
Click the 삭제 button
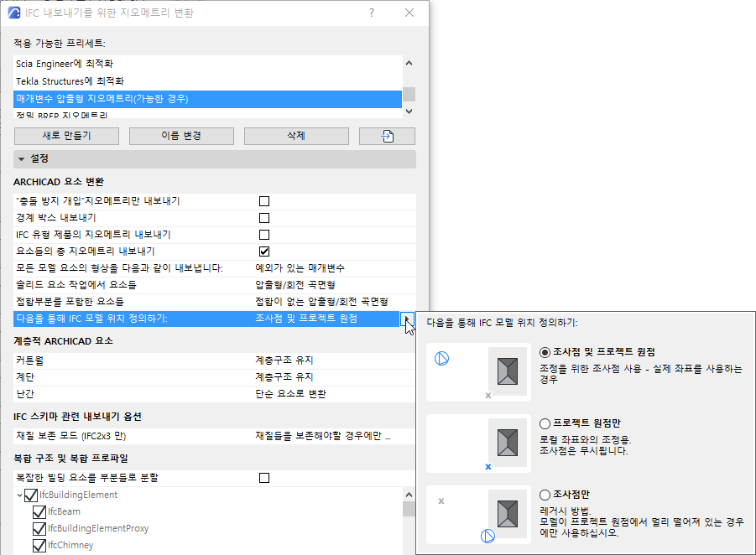296,137
